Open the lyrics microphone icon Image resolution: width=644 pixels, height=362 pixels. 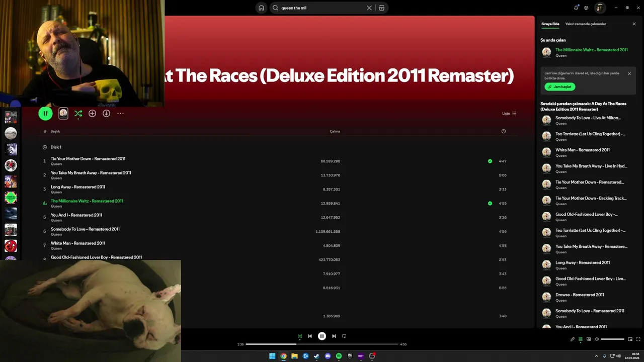pyautogui.click(x=572, y=339)
